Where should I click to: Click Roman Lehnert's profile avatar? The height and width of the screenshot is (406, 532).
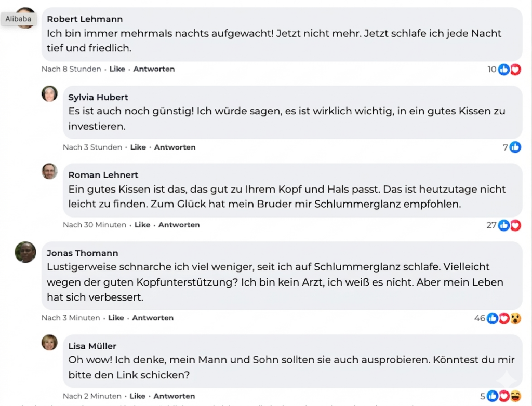pos(50,171)
